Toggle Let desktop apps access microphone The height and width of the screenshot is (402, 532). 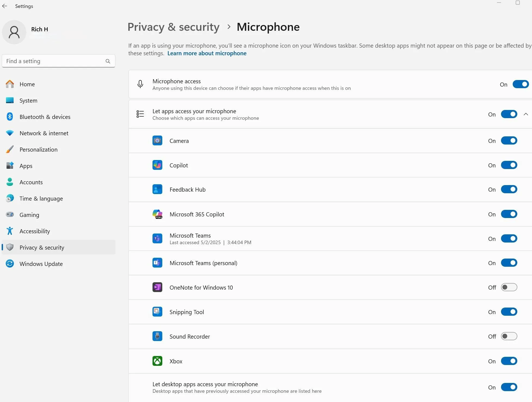pyautogui.click(x=509, y=387)
